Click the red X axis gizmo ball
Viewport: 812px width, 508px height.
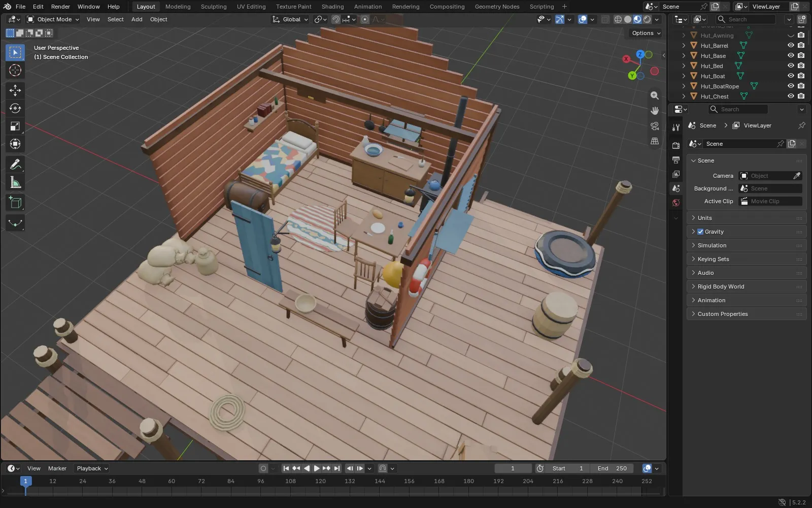pos(626,59)
